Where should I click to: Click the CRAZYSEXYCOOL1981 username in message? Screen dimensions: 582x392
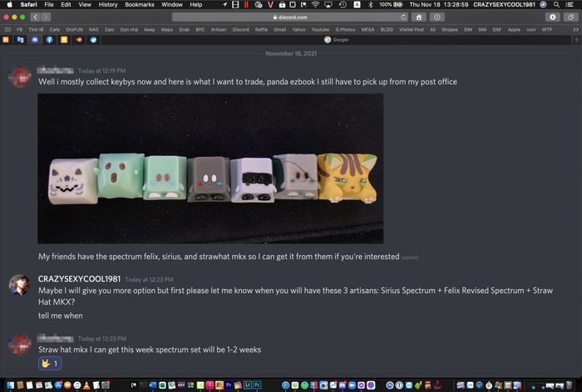(x=79, y=279)
